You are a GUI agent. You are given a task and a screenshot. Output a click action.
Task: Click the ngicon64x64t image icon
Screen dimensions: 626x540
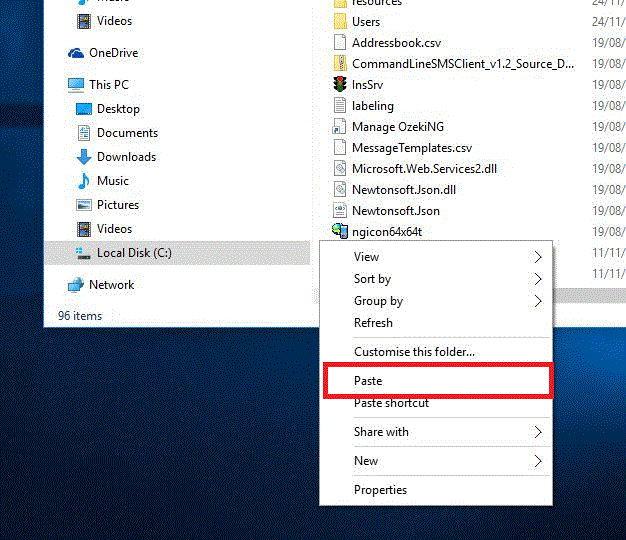pyautogui.click(x=340, y=231)
